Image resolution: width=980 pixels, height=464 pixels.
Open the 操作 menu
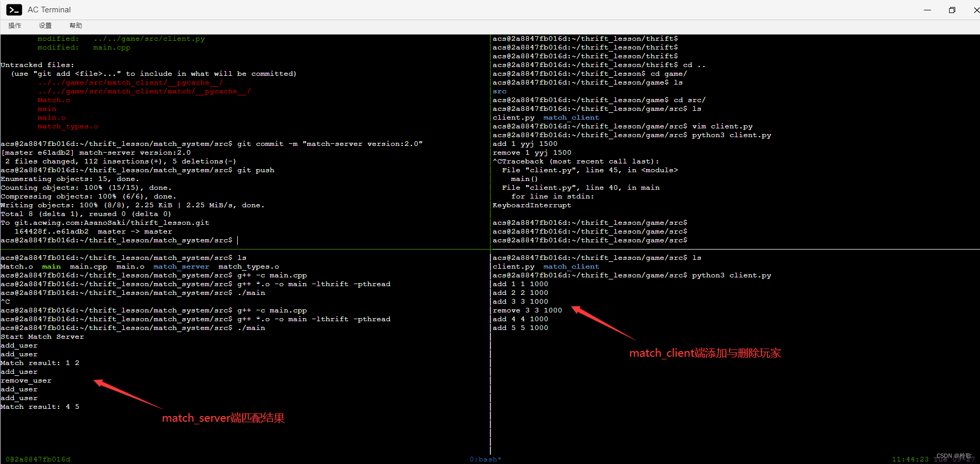click(x=15, y=26)
